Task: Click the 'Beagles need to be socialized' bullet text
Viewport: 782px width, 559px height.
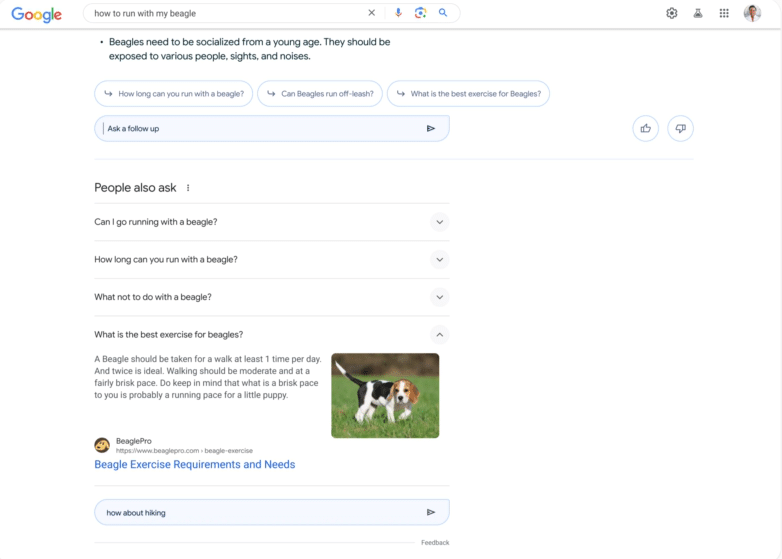Action: pyautogui.click(x=249, y=49)
